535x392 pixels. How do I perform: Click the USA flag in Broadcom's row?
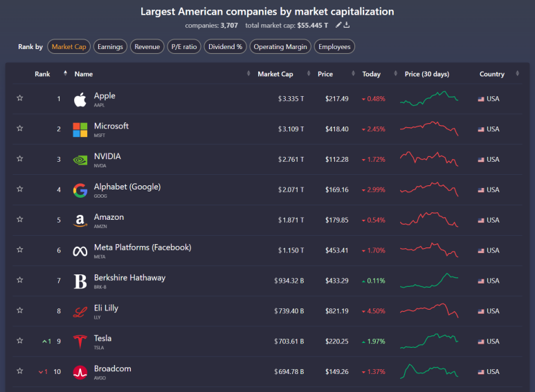pyautogui.click(x=481, y=372)
